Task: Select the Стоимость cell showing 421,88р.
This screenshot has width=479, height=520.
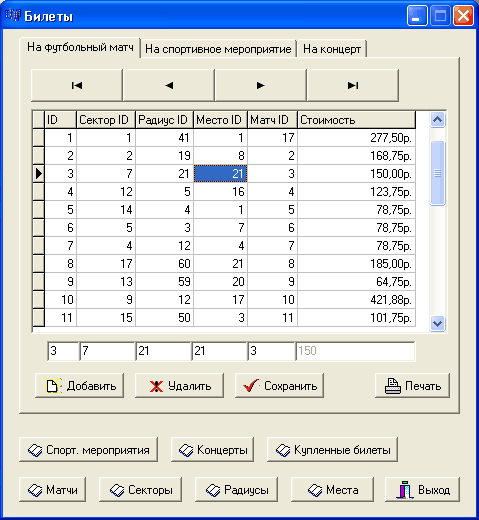Action: point(356,300)
